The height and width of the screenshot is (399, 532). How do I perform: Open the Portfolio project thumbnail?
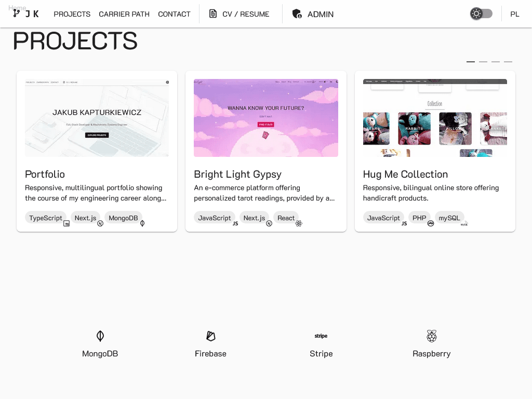97,118
